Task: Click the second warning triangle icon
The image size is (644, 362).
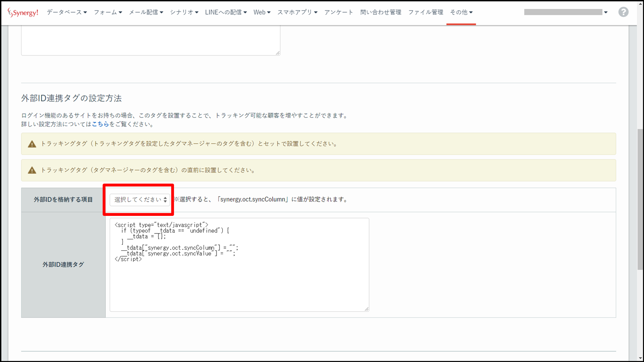Action: (32, 171)
